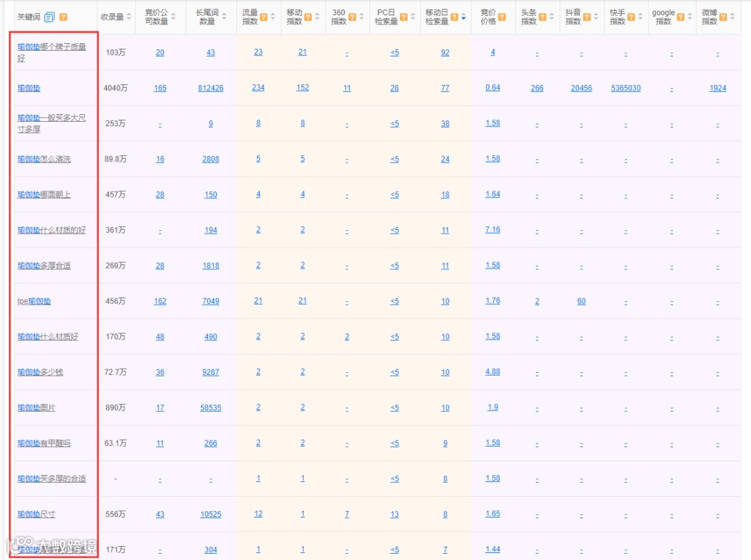Open keyword link 瑜伽垫有甲醛吗
Image resolution: width=751 pixels, height=560 pixels.
(x=44, y=443)
